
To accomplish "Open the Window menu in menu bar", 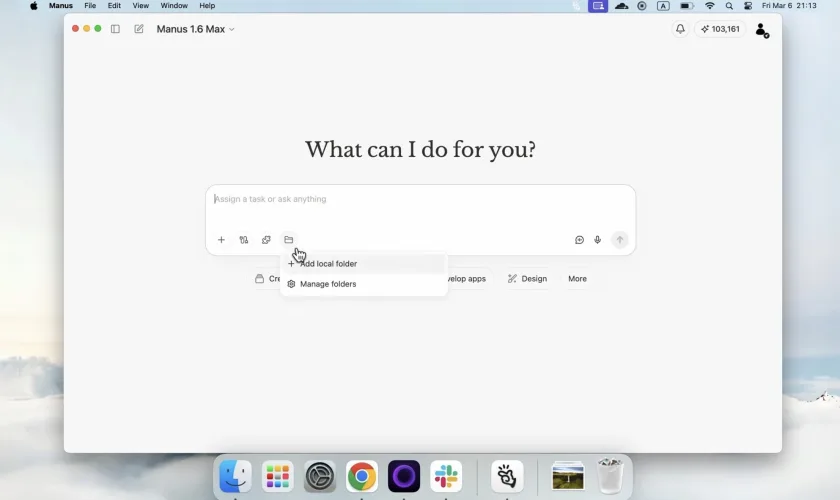I will tap(174, 6).
